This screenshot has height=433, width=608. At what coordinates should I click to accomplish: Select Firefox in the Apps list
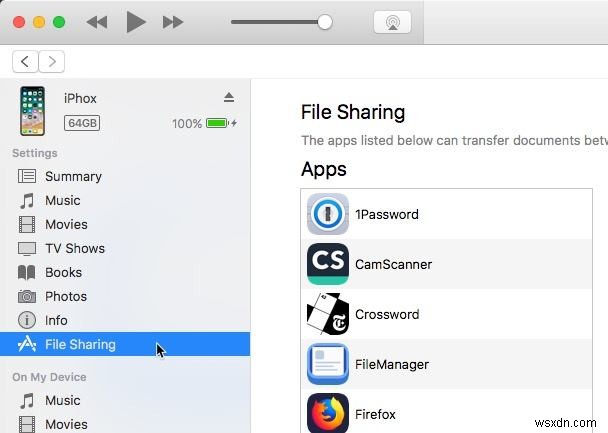pos(446,412)
